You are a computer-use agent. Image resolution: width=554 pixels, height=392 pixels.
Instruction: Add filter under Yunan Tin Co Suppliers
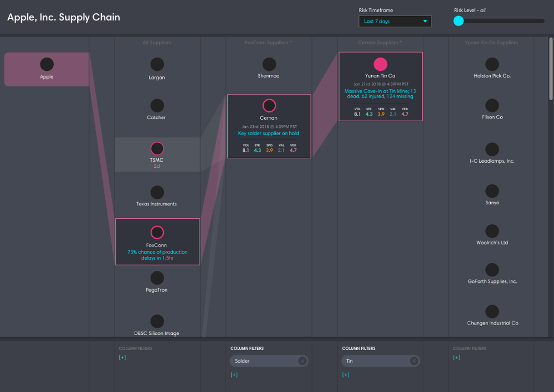[x=456, y=357]
